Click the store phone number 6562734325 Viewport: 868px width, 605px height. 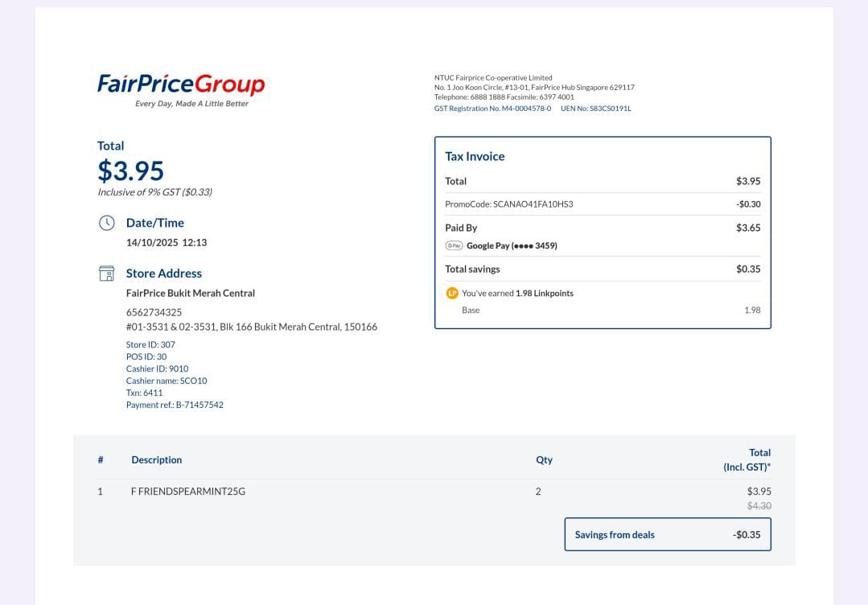154,312
